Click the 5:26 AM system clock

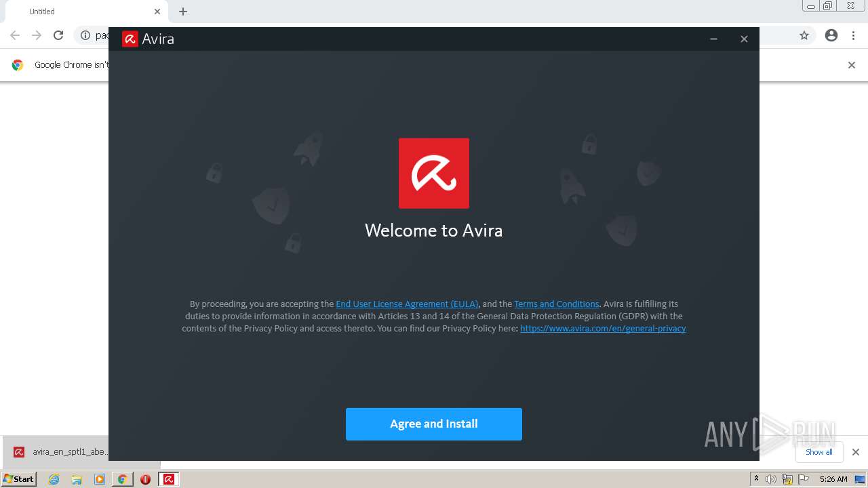point(833,479)
